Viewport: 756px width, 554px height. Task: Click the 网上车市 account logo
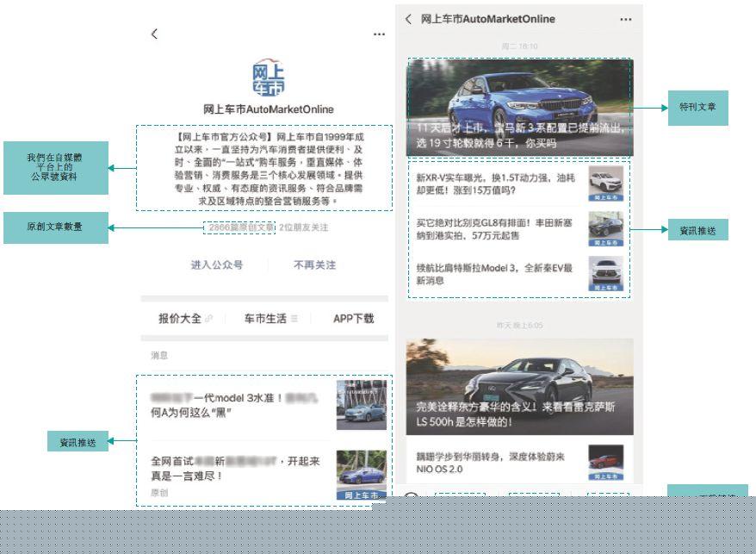(x=268, y=79)
